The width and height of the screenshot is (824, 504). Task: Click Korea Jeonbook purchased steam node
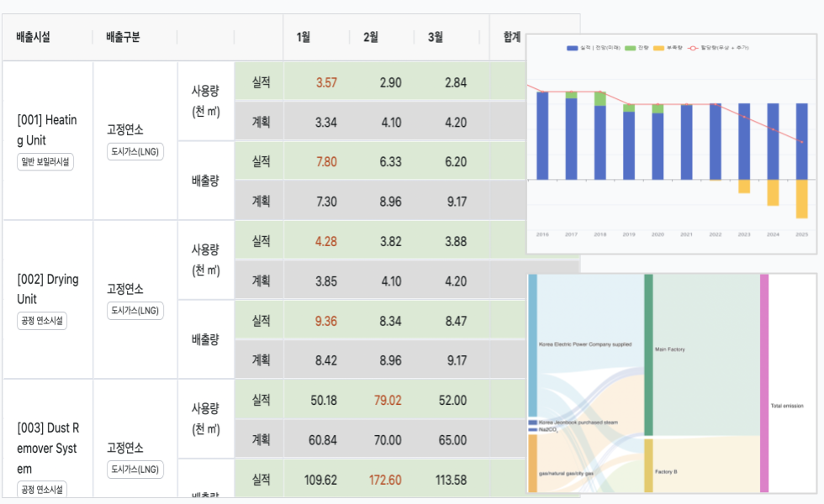pos(532,422)
